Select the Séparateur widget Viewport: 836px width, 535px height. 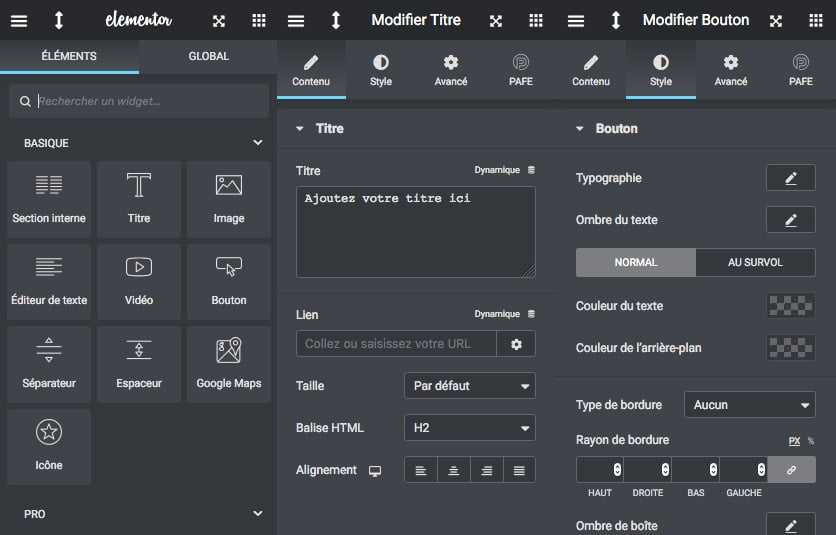coord(49,365)
